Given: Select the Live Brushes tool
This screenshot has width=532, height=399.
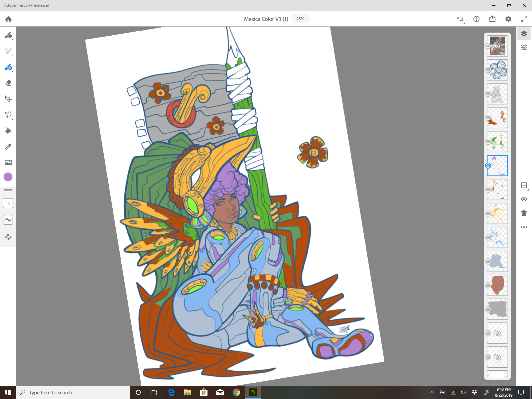Looking at the screenshot, I should 8,51.
